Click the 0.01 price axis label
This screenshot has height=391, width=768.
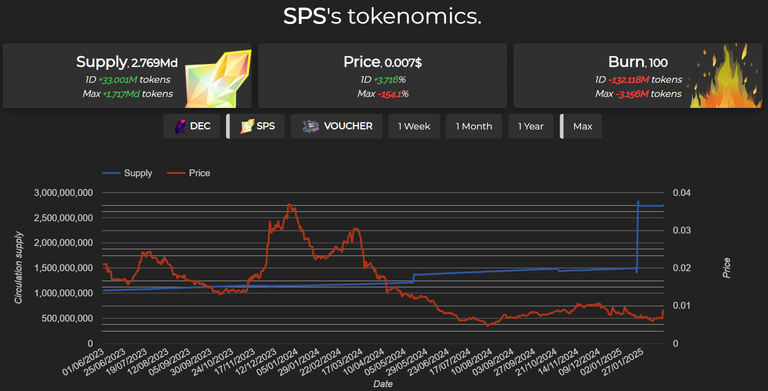pyautogui.click(x=682, y=306)
